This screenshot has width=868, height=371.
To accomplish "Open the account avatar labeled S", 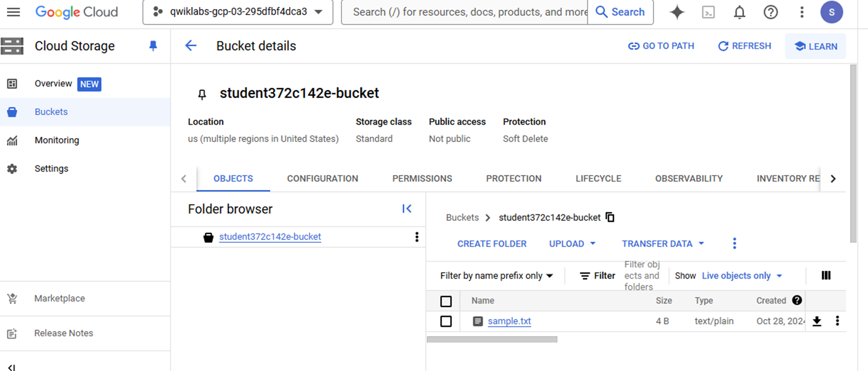I will click(x=831, y=12).
